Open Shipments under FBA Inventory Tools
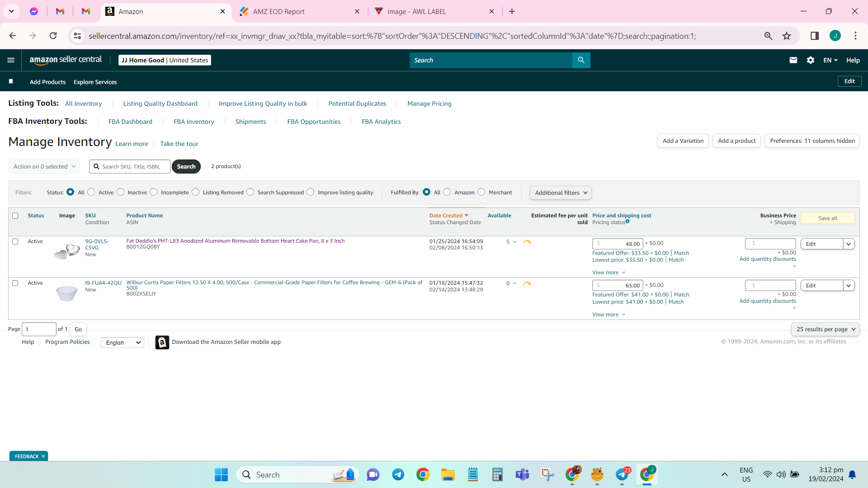The image size is (868, 488). click(x=250, y=122)
